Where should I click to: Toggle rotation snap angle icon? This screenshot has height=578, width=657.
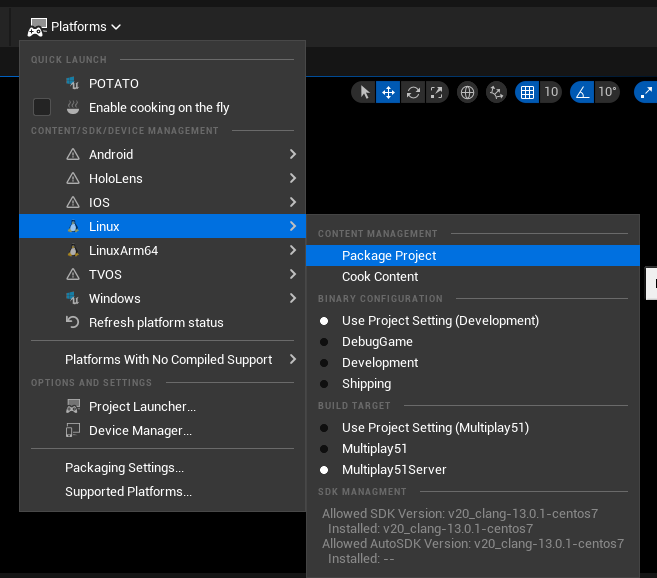click(x=582, y=93)
